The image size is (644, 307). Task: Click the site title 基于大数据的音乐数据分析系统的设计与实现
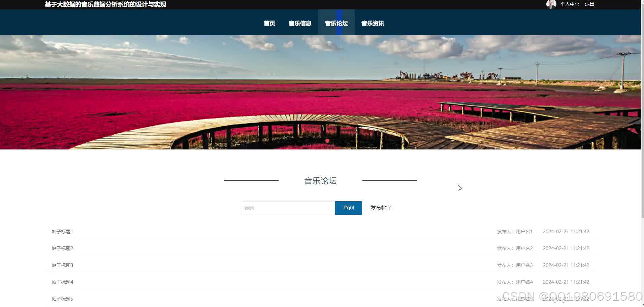click(x=105, y=5)
